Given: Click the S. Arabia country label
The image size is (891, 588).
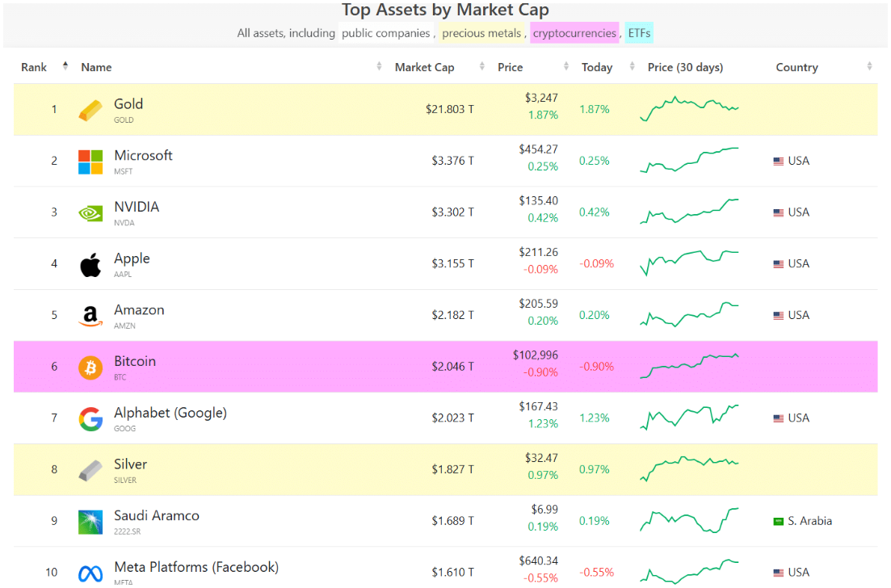Looking at the screenshot, I should [x=809, y=522].
